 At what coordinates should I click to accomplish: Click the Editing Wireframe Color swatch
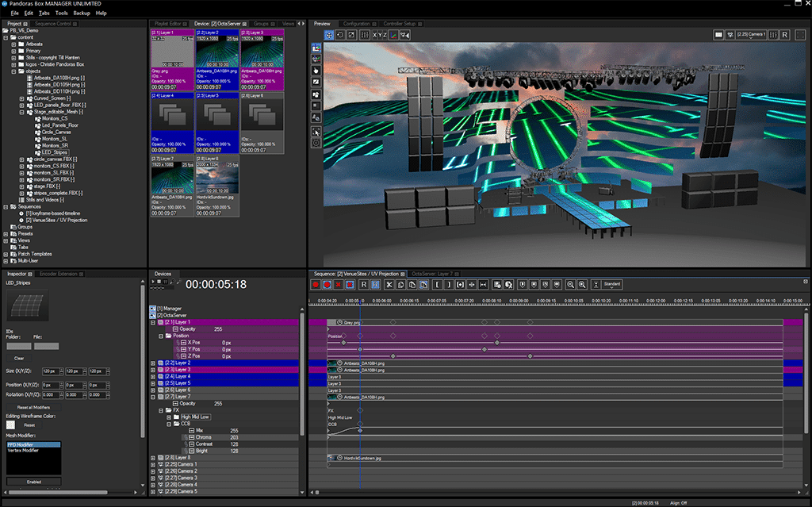[11, 425]
